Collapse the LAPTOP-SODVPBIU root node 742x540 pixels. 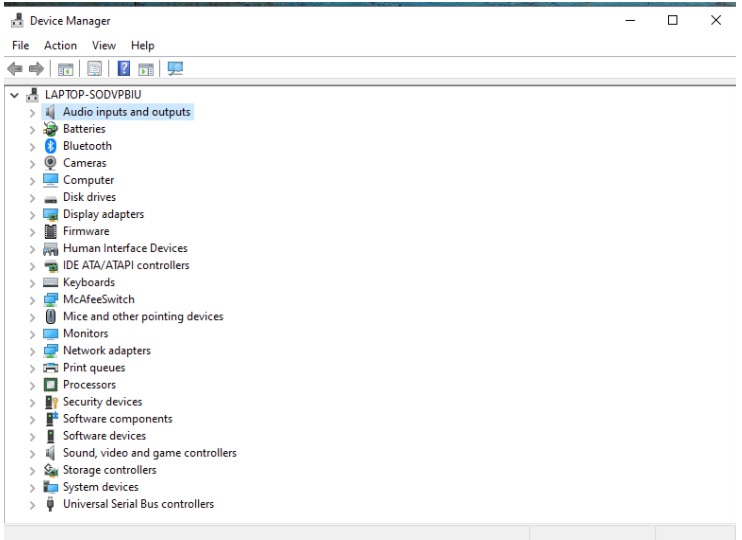15,95
